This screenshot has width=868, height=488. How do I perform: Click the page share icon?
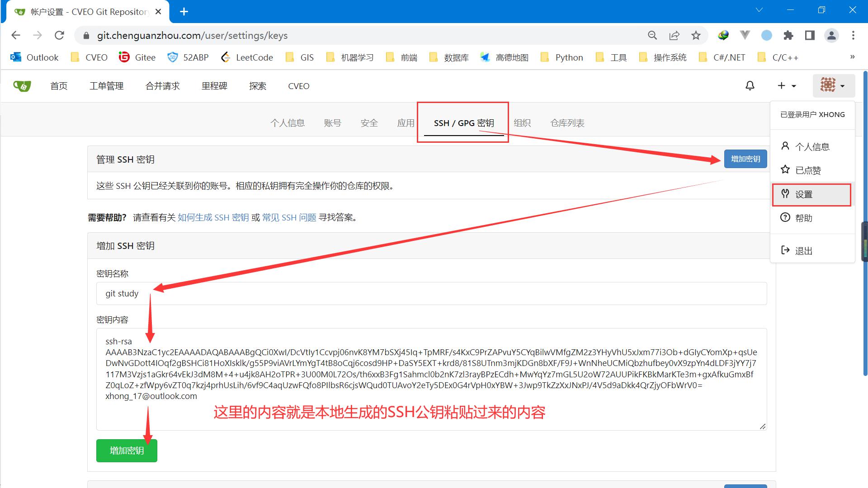pyautogui.click(x=674, y=35)
